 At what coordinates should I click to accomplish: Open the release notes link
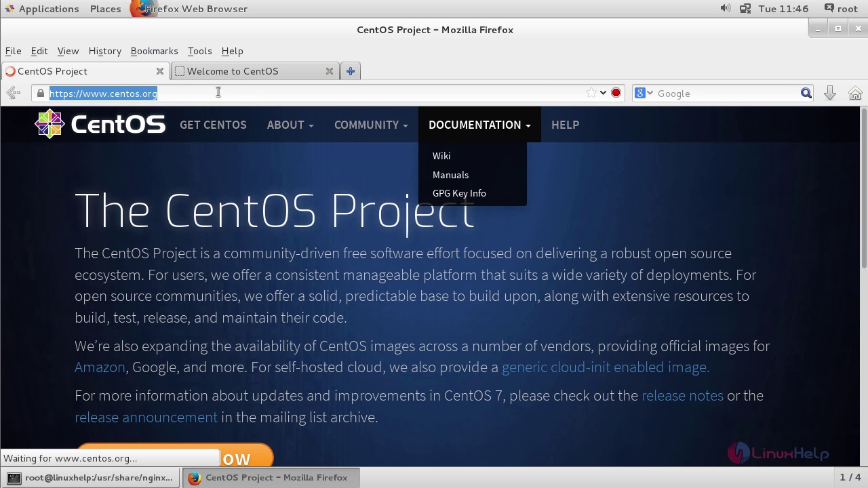(682, 396)
